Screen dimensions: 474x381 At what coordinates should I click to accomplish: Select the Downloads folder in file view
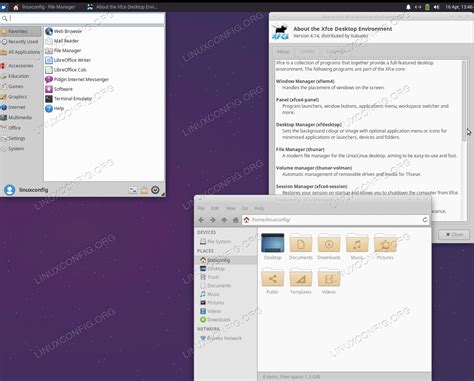(329, 247)
